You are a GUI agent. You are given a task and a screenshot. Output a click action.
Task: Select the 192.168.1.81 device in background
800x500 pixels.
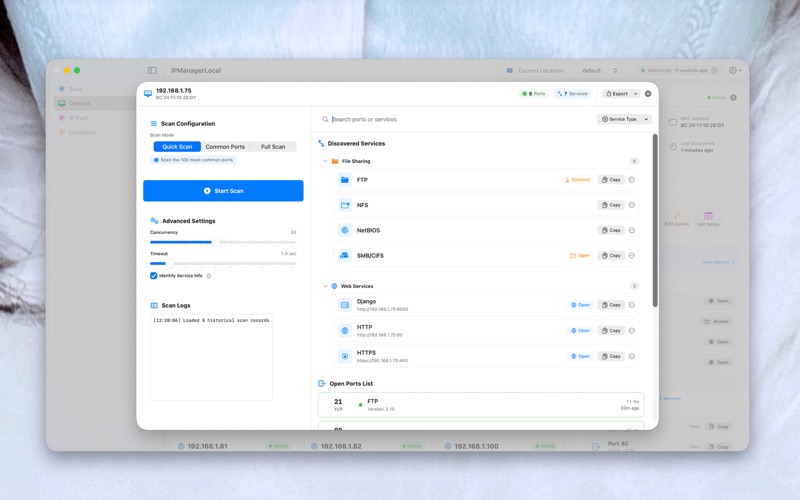(207, 446)
